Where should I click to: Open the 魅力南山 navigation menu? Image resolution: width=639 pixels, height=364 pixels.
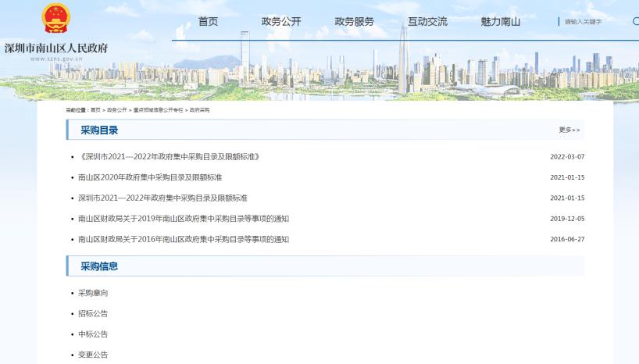point(501,22)
